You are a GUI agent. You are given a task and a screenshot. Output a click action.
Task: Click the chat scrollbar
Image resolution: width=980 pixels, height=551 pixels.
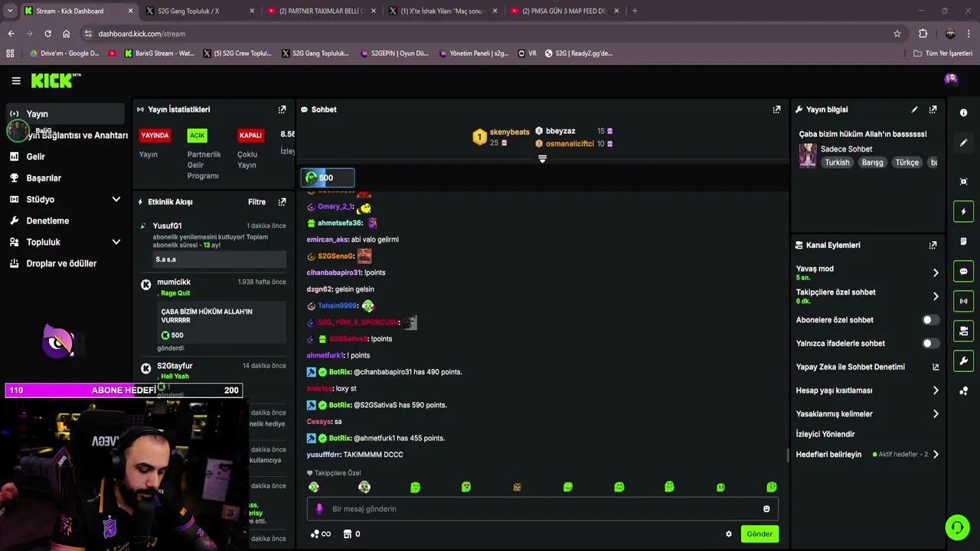point(787,455)
